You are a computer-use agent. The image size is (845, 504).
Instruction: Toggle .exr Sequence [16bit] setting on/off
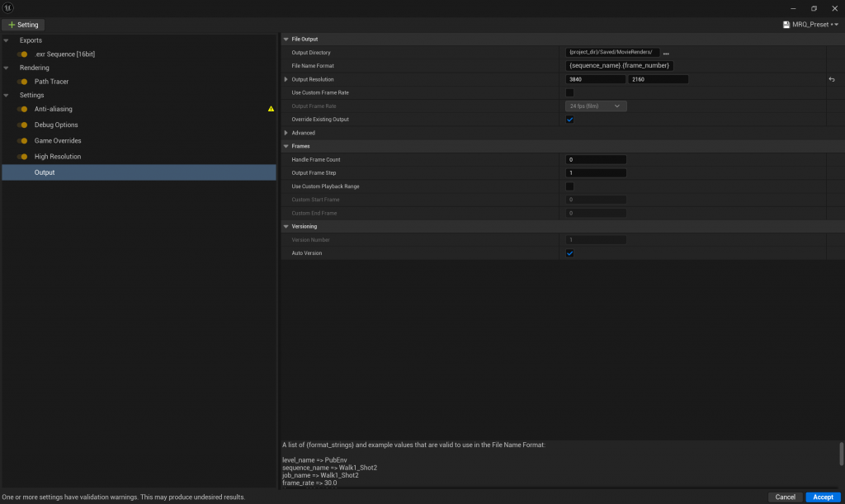point(22,54)
